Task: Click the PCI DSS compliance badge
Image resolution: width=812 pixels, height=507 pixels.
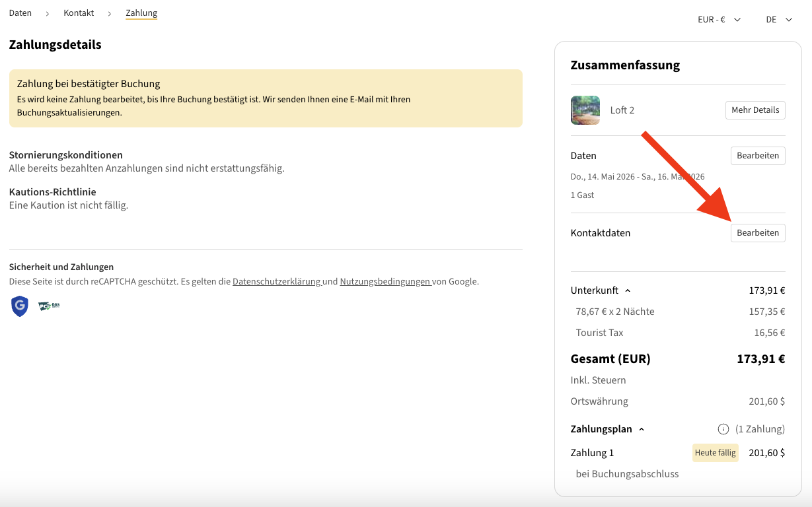Action: [x=49, y=306]
